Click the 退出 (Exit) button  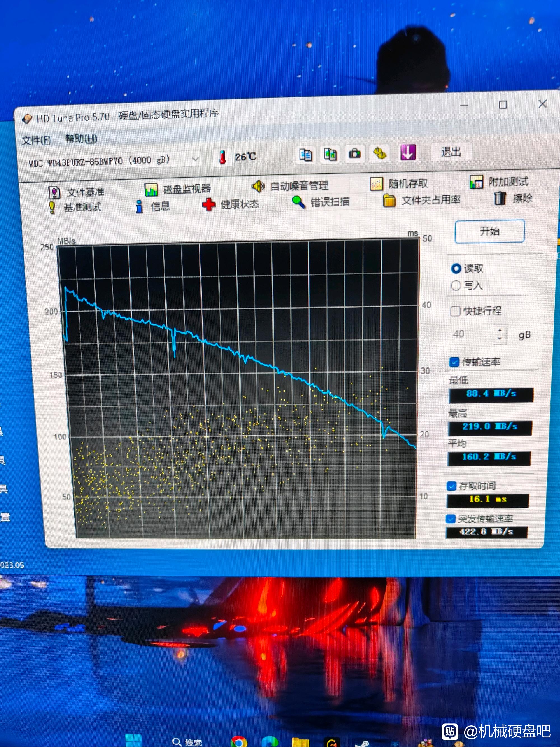coord(451,152)
